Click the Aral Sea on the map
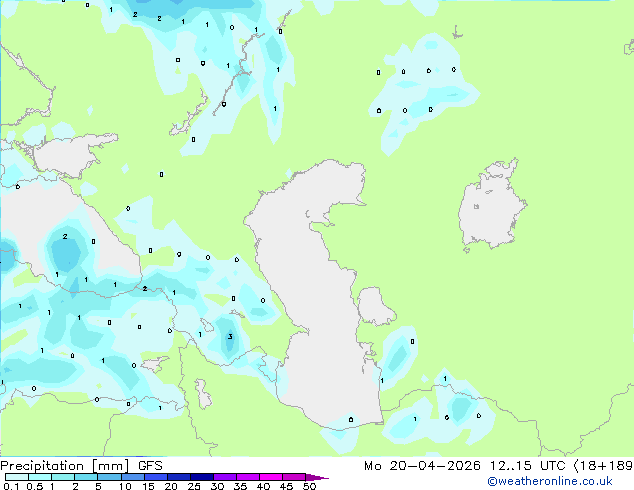Image resolution: width=634 pixels, height=490 pixels. pos(491,206)
